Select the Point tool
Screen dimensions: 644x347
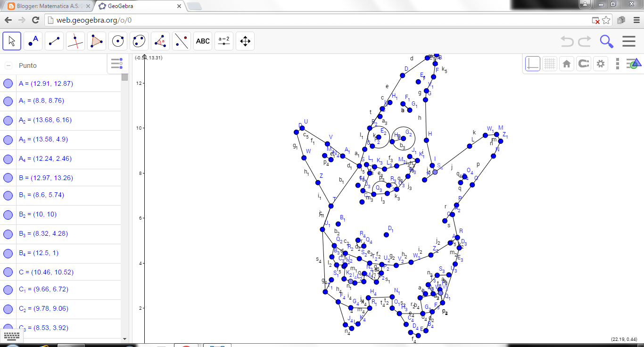[33, 41]
